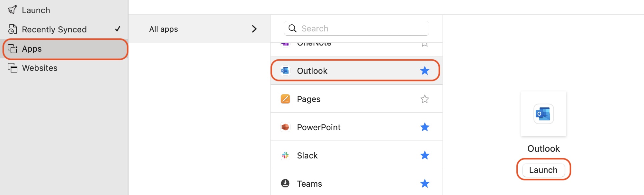Click the Websites sidebar icon
644x195 pixels.
tap(12, 68)
